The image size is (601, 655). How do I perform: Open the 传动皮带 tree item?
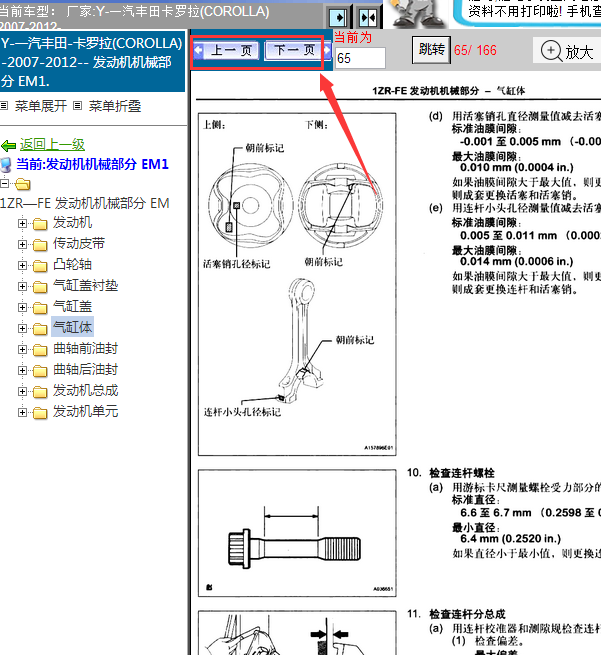pos(79,244)
